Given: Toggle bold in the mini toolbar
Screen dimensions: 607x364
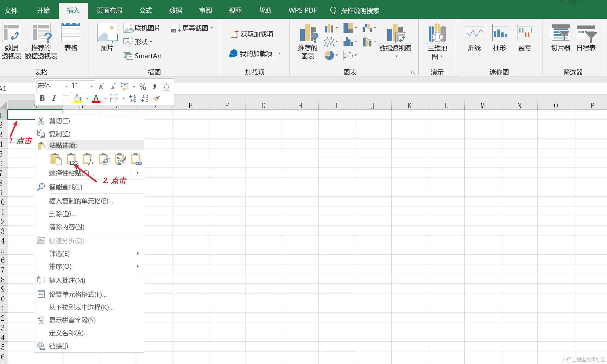Looking at the screenshot, I should pos(42,98).
